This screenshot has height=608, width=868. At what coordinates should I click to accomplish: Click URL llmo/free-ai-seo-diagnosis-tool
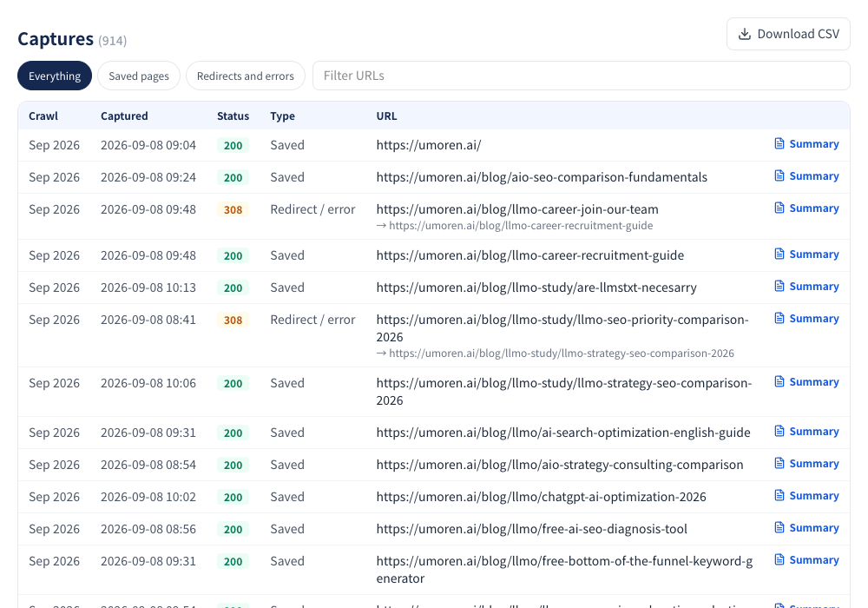[x=531, y=529]
